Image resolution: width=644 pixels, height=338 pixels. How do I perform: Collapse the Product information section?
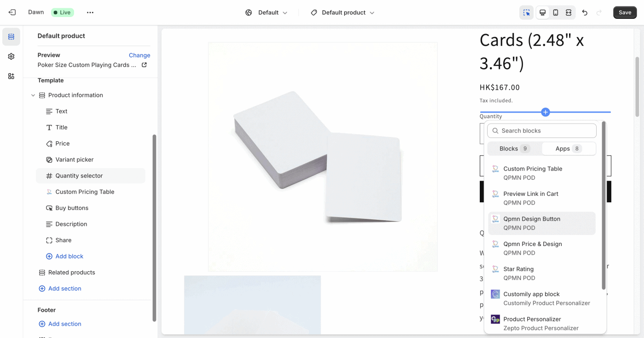pos(33,95)
